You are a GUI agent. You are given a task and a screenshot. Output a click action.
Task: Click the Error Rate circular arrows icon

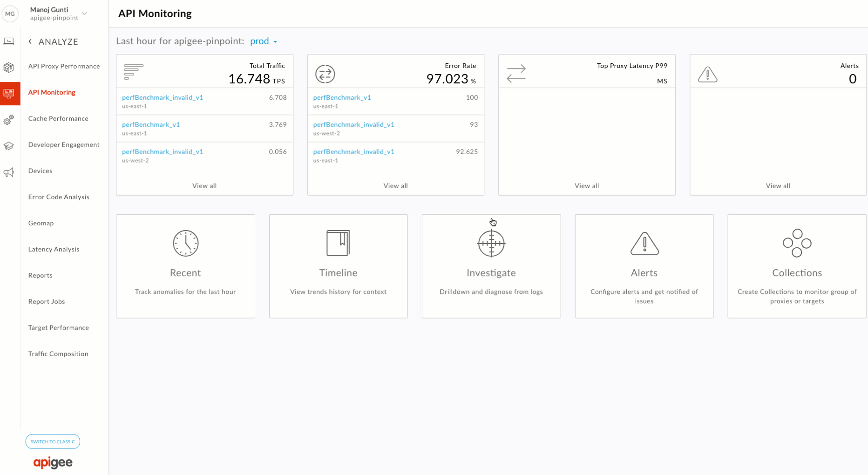[x=325, y=74]
